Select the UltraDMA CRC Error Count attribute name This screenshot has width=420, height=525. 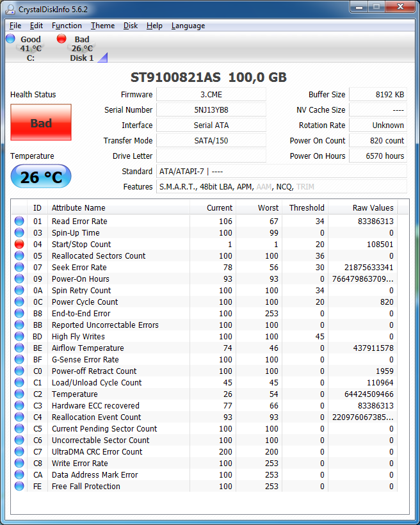(x=97, y=451)
